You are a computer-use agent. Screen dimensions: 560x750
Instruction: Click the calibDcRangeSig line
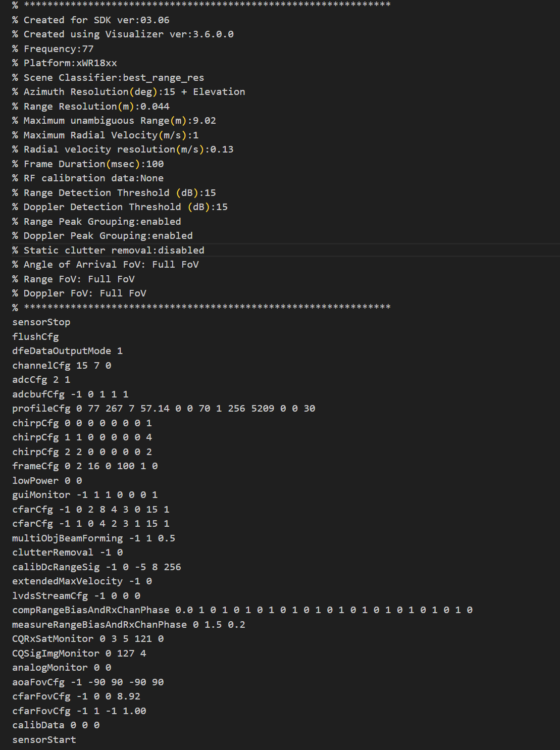96,567
